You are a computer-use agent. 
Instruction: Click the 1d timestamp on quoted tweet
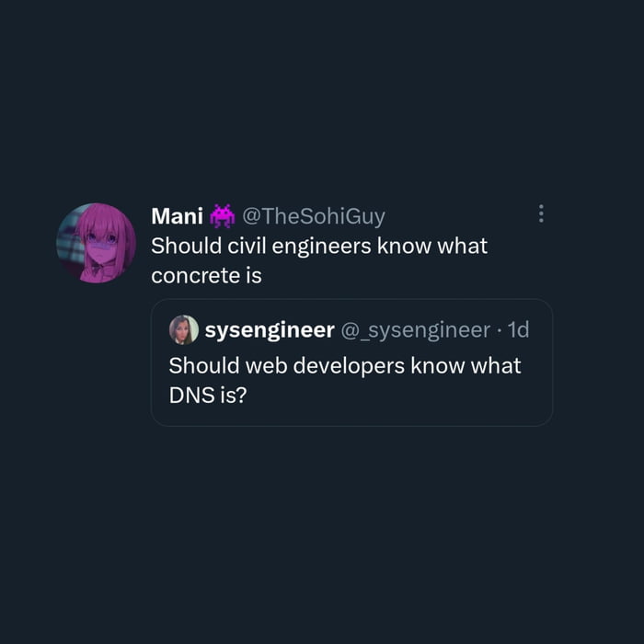coord(518,330)
